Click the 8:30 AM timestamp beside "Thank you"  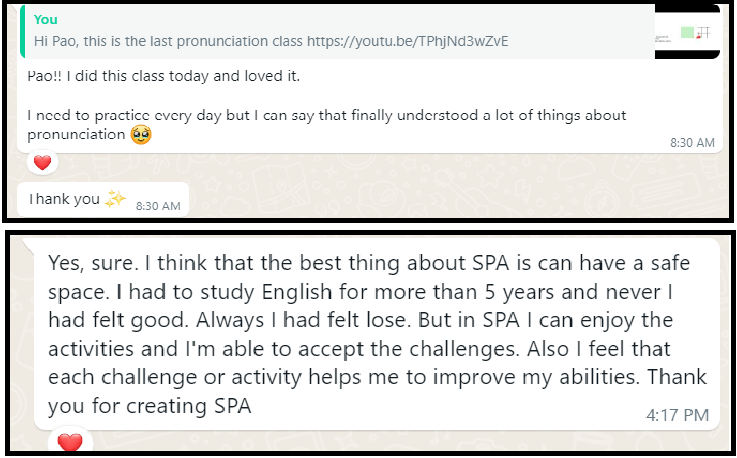(157, 205)
